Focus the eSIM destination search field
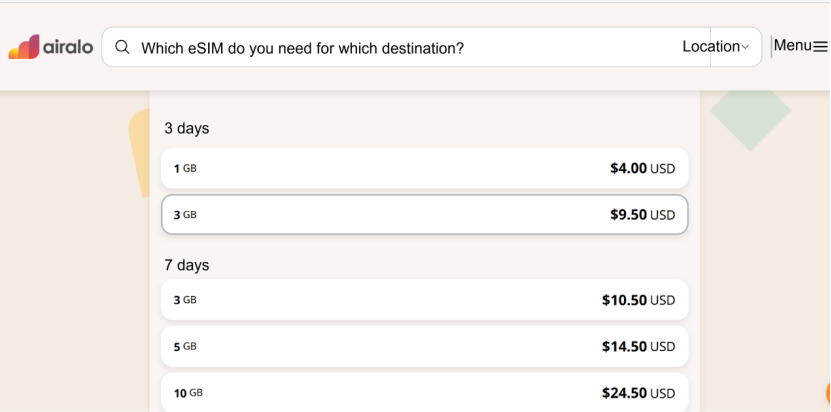This screenshot has height=412, width=831. tap(400, 47)
